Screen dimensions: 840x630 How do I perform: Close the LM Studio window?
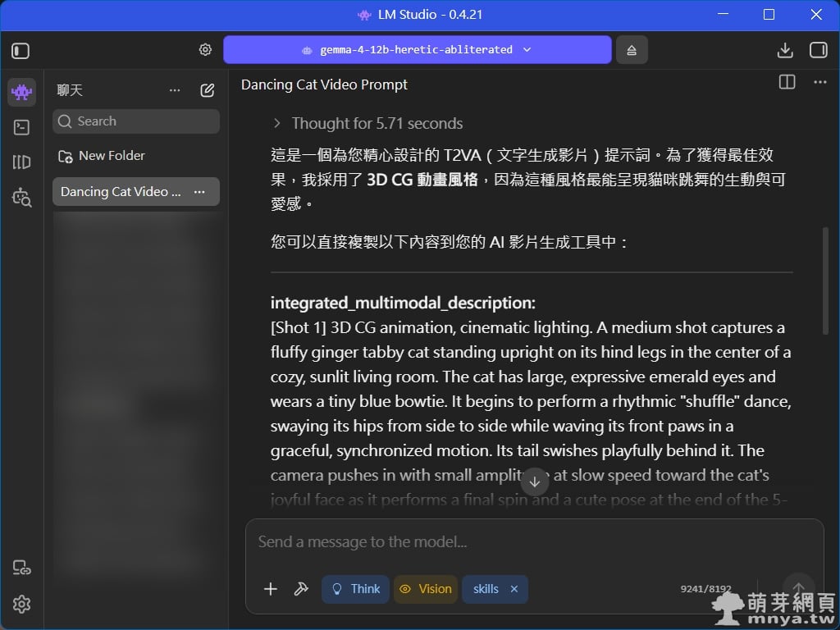coord(816,15)
